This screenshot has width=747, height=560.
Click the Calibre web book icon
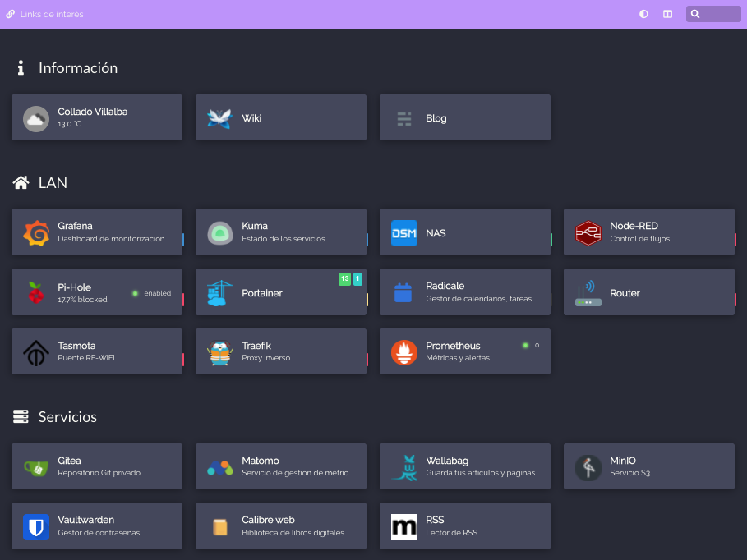tap(220, 526)
